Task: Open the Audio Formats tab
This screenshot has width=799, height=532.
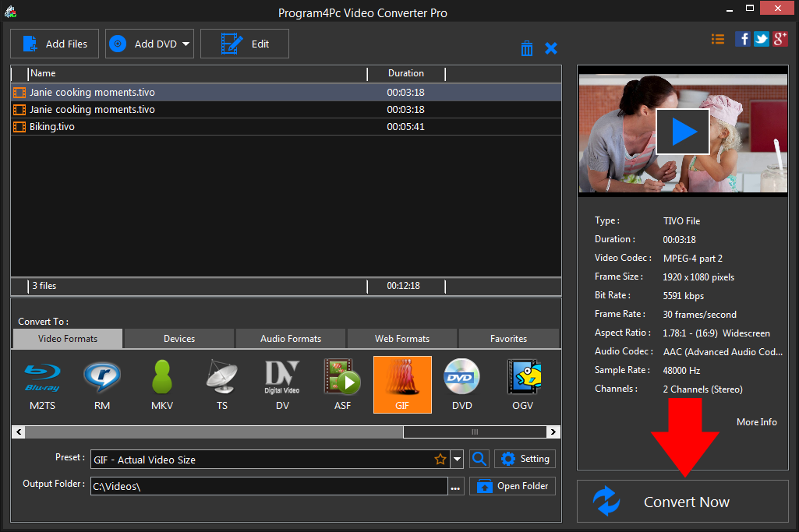Action: pos(291,339)
